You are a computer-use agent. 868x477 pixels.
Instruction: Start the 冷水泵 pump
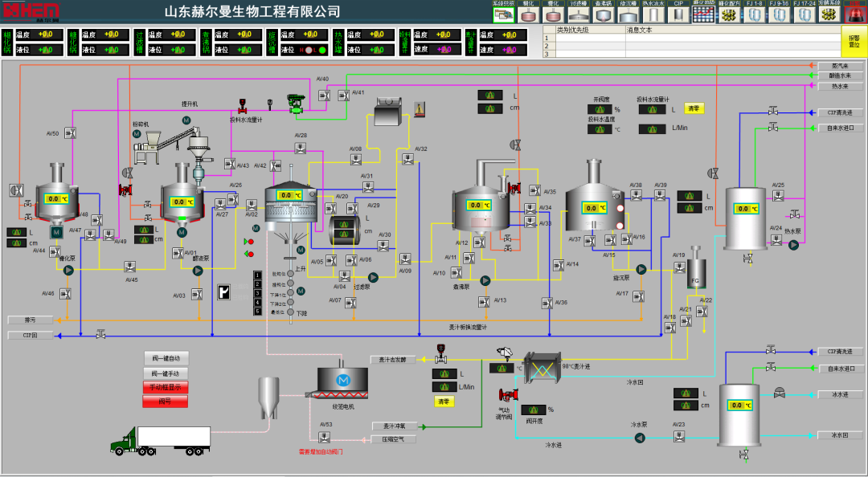click(x=640, y=438)
